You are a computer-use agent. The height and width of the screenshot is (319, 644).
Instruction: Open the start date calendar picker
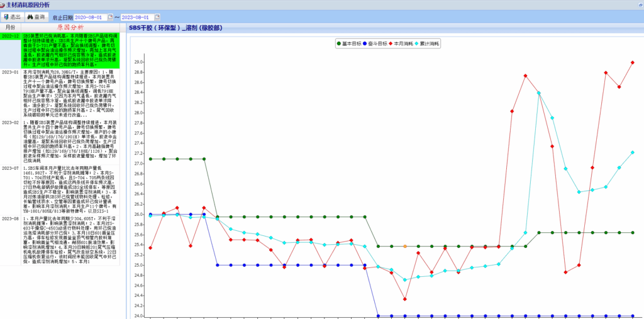click(111, 17)
